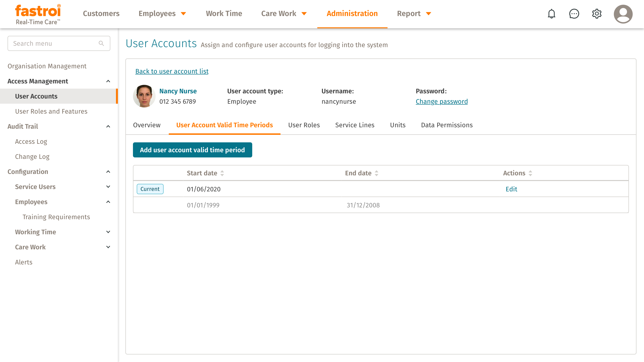Switch to the Data Permissions tab
Viewport: 644px width, 362px height.
point(447,125)
